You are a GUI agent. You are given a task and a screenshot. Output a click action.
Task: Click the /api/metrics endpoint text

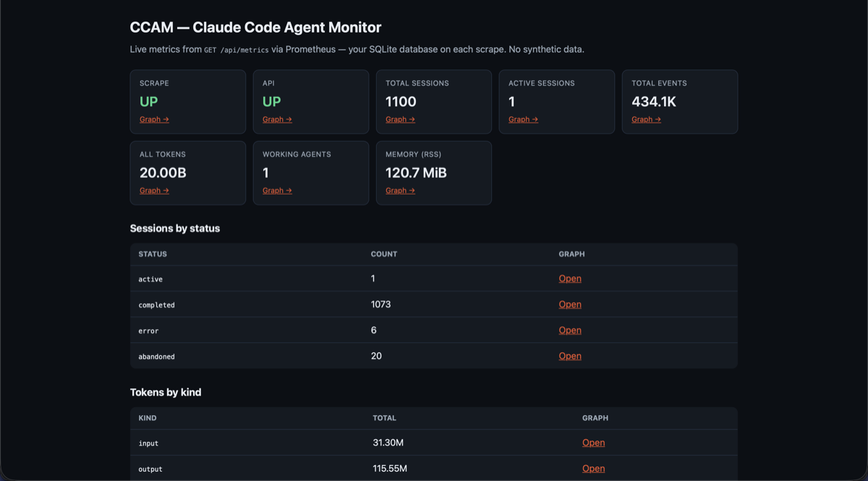(244, 50)
